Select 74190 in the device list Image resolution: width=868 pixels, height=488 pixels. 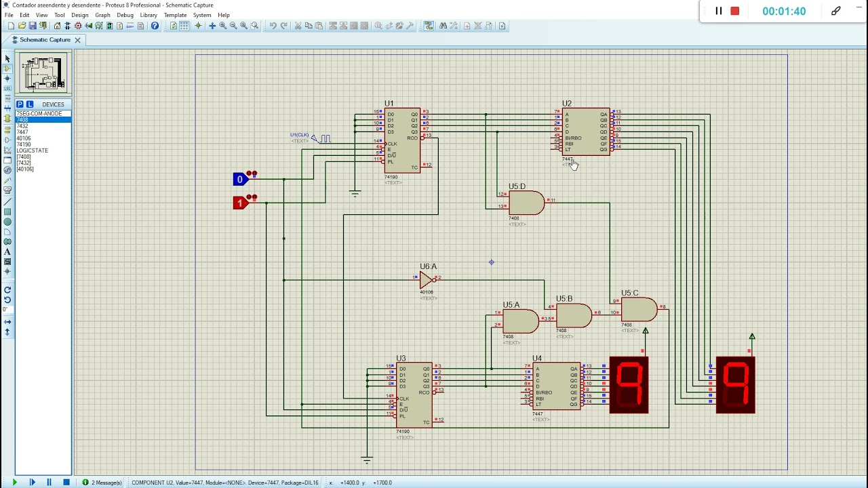pyautogui.click(x=24, y=144)
